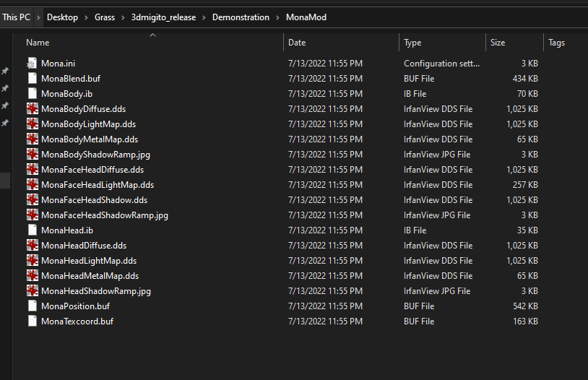Select the Mona.ini file icon
Viewport: 588px width, 380px height.
[x=33, y=64]
